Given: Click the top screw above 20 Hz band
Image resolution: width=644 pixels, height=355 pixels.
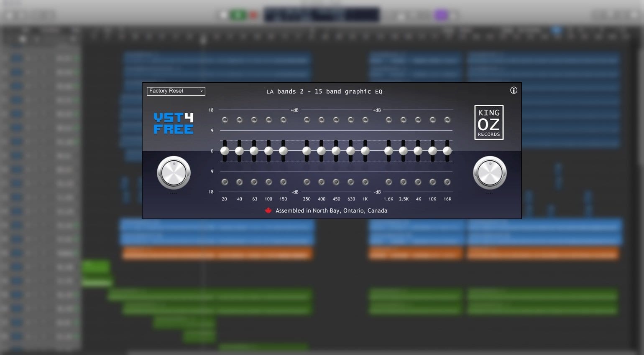Looking at the screenshot, I should pos(225,120).
